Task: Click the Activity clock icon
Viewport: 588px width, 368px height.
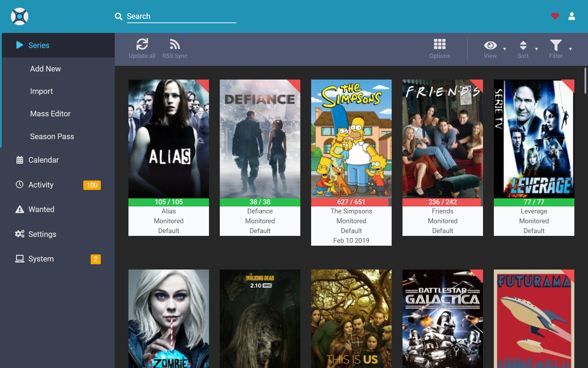Action: tap(20, 184)
